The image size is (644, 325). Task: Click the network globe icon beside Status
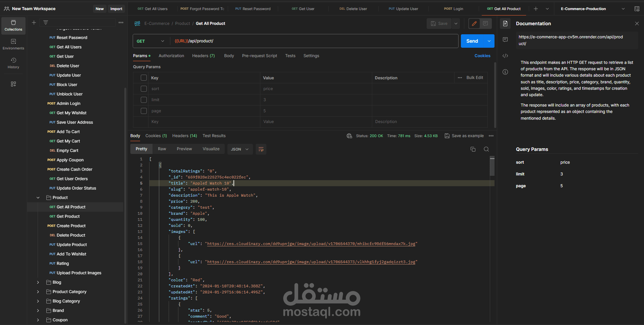point(349,136)
